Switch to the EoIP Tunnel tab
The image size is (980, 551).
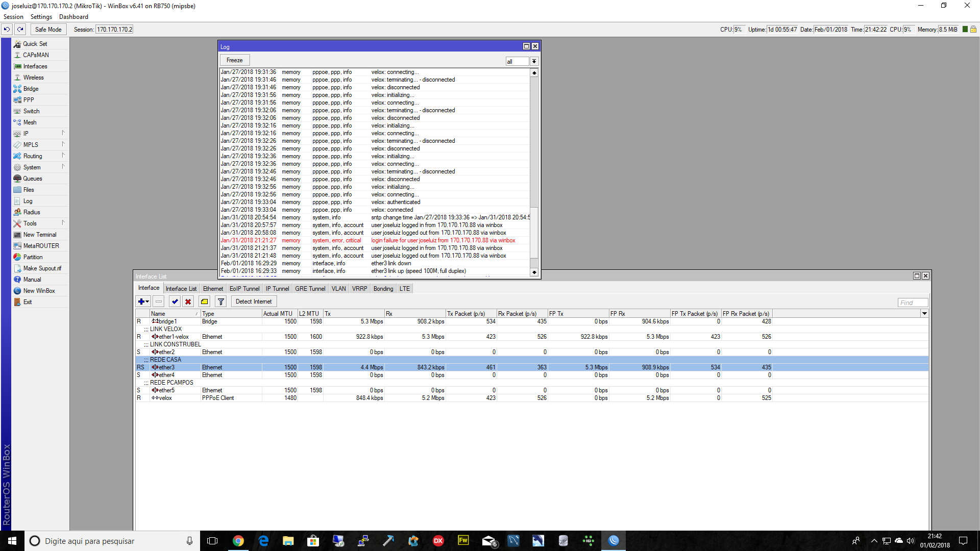click(x=244, y=289)
